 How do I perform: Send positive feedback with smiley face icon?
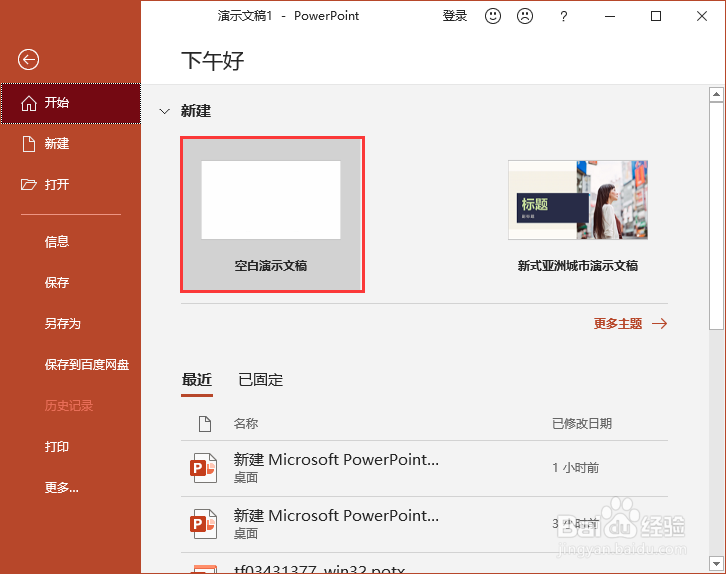[x=493, y=16]
